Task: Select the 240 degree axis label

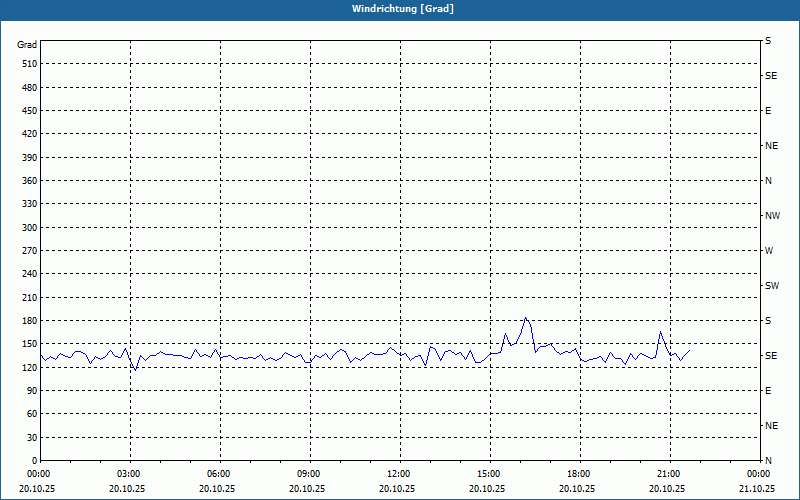Action: click(x=30, y=273)
